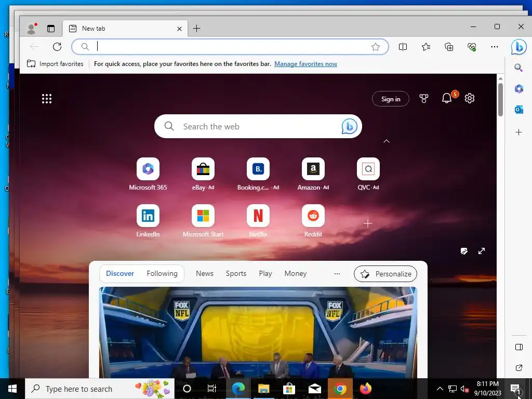Switch to the News tab
The height and width of the screenshot is (399, 532).
205,273
